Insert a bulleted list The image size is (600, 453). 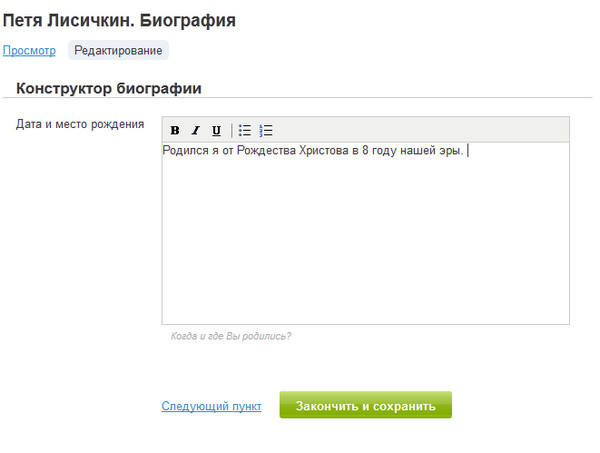245,130
